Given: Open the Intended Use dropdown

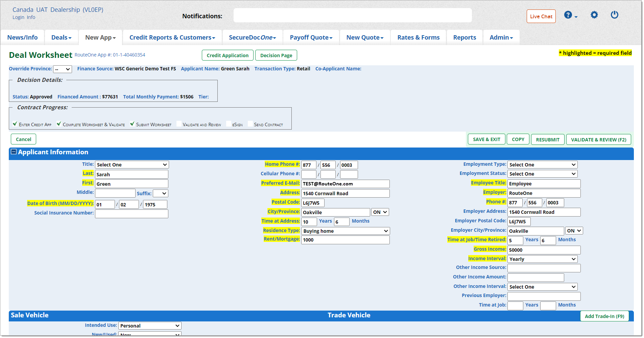Looking at the screenshot, I should click(150, 326).
